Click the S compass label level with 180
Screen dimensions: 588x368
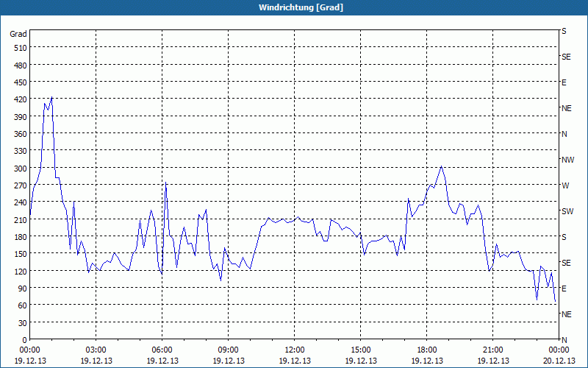564,237
